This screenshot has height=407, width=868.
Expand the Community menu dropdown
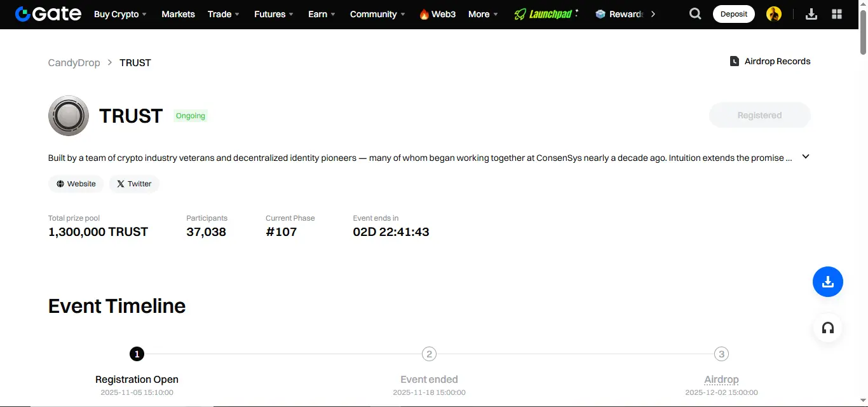402,15
